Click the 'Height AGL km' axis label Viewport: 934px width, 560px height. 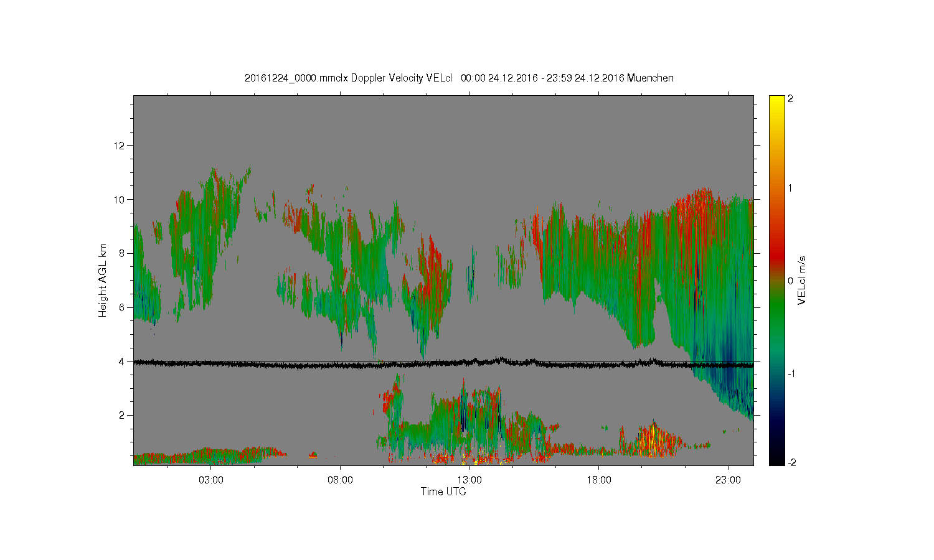coord(103,280)
